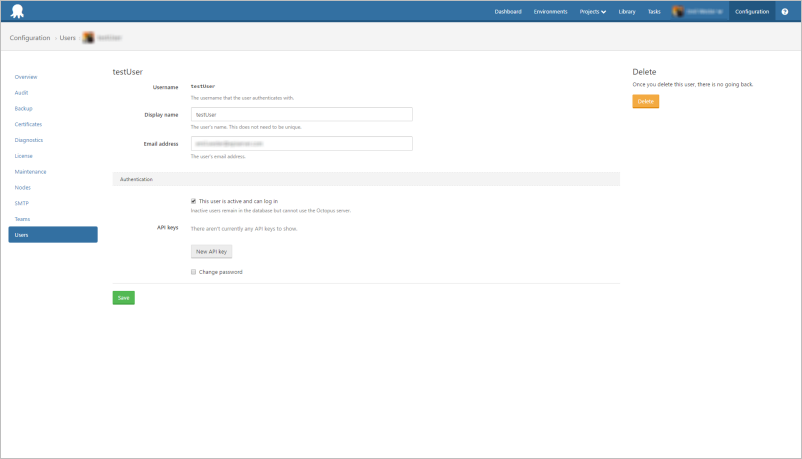Click the user avatar in top navigation
This screenshot has width=802, height=459.
click(x=678, y=12)
